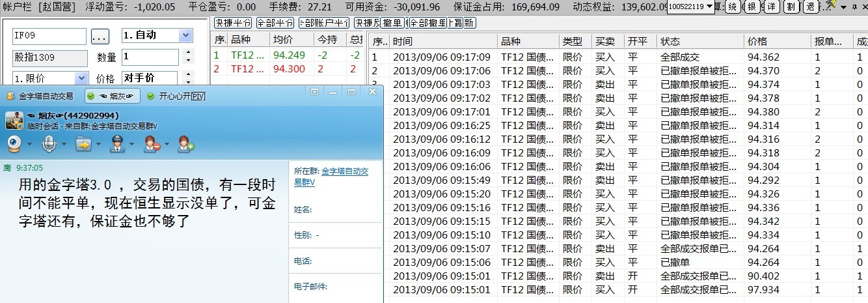
Task: Sort orders by 时间 column header
Action: pyautogui.click(x=444, y=41)
